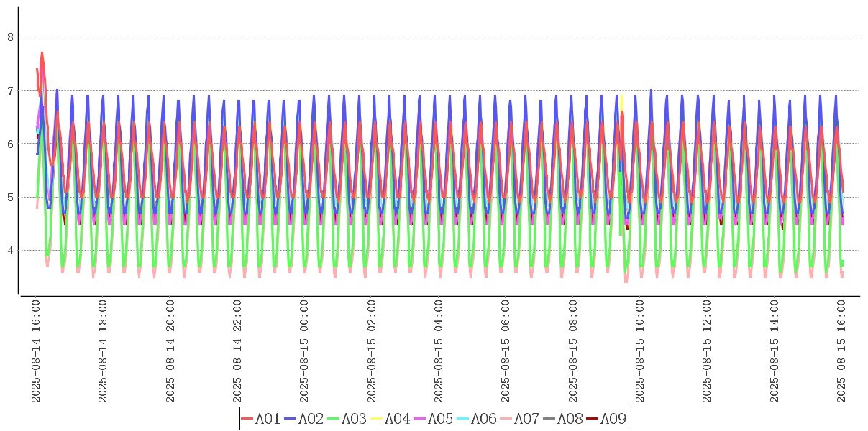Select the 2025-08-14 18:00 time tick label
The image size is (868, 431).
click(x=104, y=351)
